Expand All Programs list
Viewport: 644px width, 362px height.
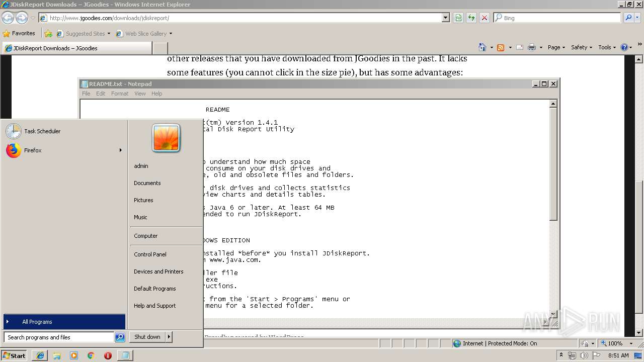pyautogui.click(x=64, y=322)
